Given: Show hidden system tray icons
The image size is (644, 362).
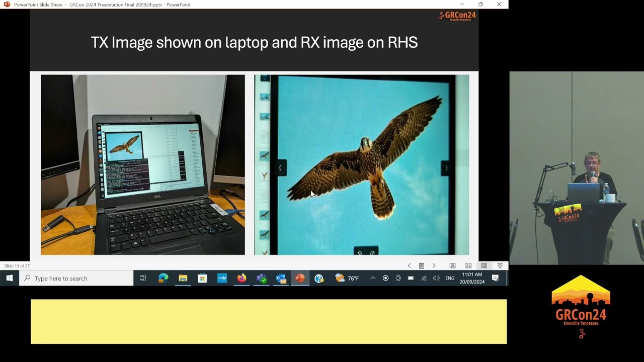Looking at the screenshot, I should [372, 278].
